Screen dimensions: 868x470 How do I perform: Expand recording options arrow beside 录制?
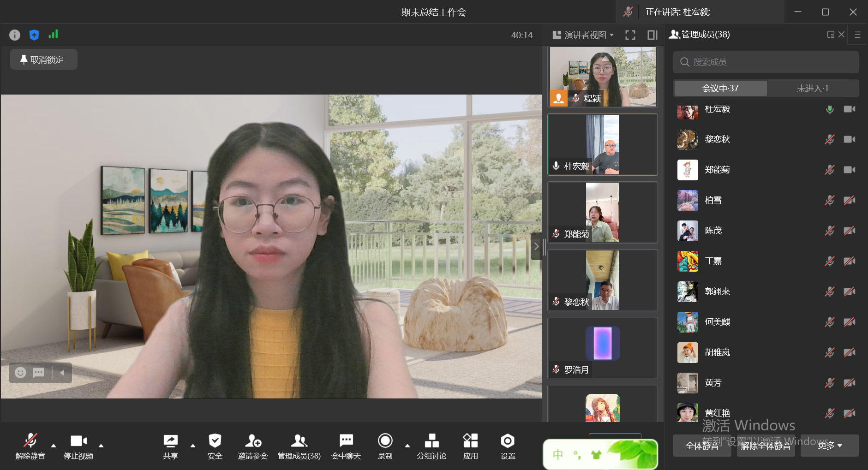pyautogui.click(x=407, y=446)
